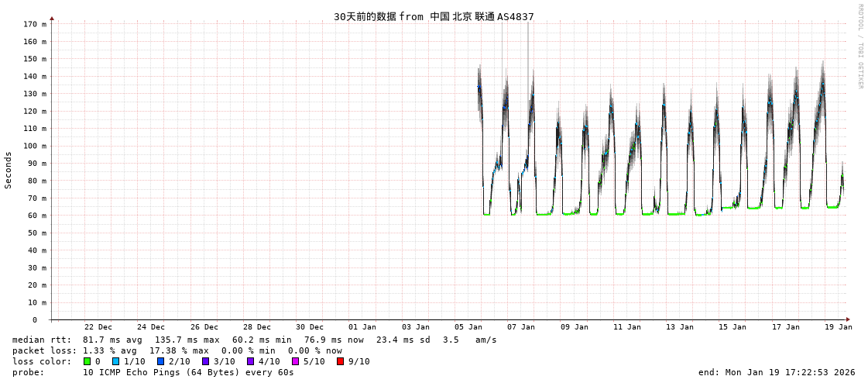The height and width of the screenshot is (383, 868).
Task: Click the indigo 3/10 loss swatch
Action: (205, 361)
